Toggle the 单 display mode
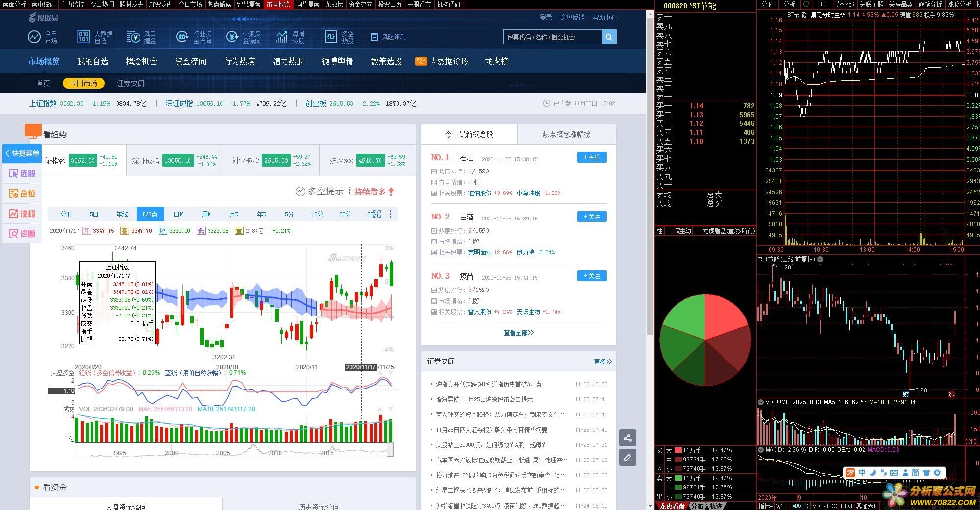This screenshot has width=980, height=510. (668, 231)
